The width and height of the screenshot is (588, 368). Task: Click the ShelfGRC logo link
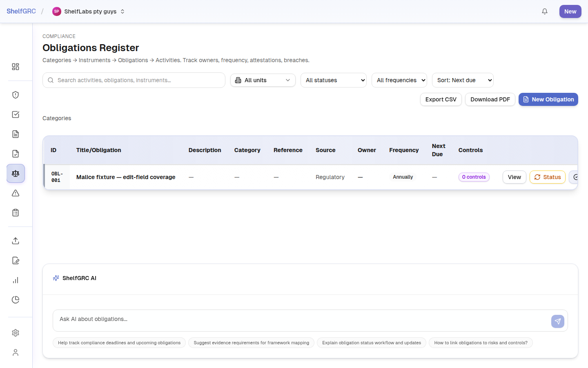[21, 11]
